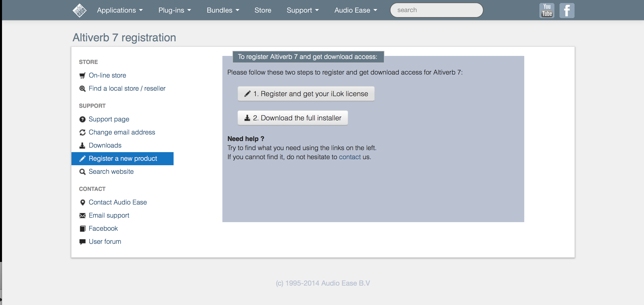Expand the Support dropdown menu
This screenshot has height=305, width=644.
tap(303, 10)
